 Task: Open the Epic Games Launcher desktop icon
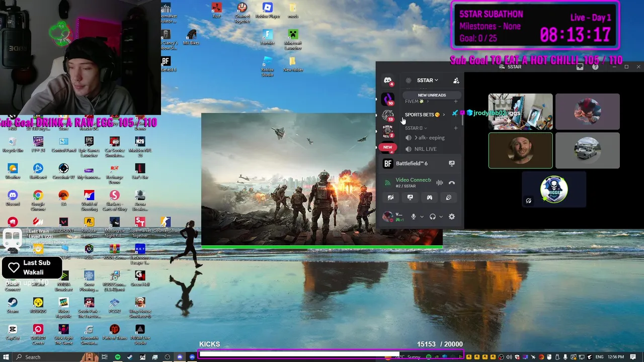coord(89,147)
